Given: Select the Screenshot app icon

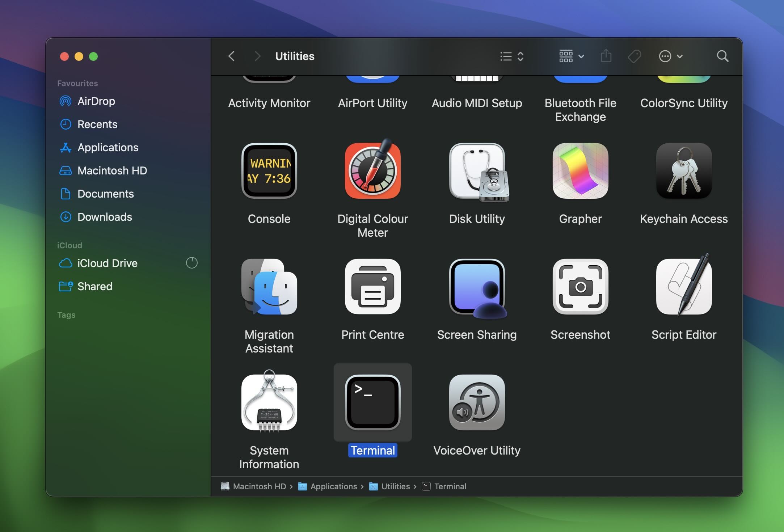Looking at the screenshot, I should click(x=580, y=287).
